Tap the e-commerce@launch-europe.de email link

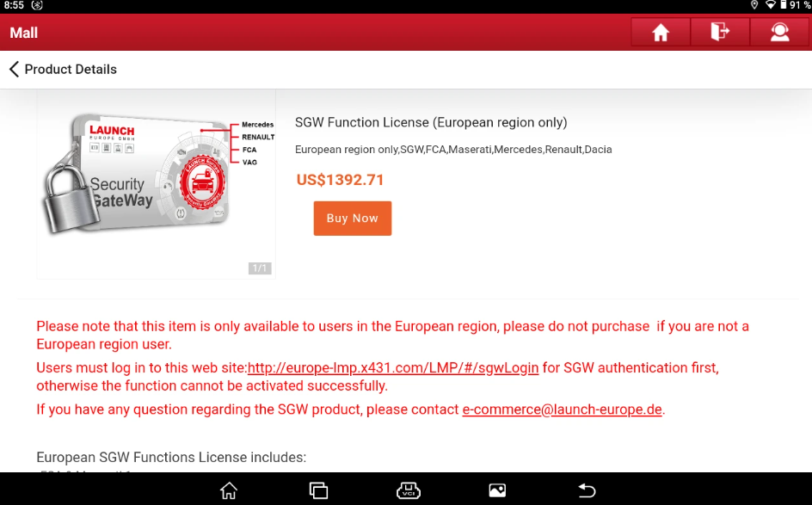coord(562,410)
